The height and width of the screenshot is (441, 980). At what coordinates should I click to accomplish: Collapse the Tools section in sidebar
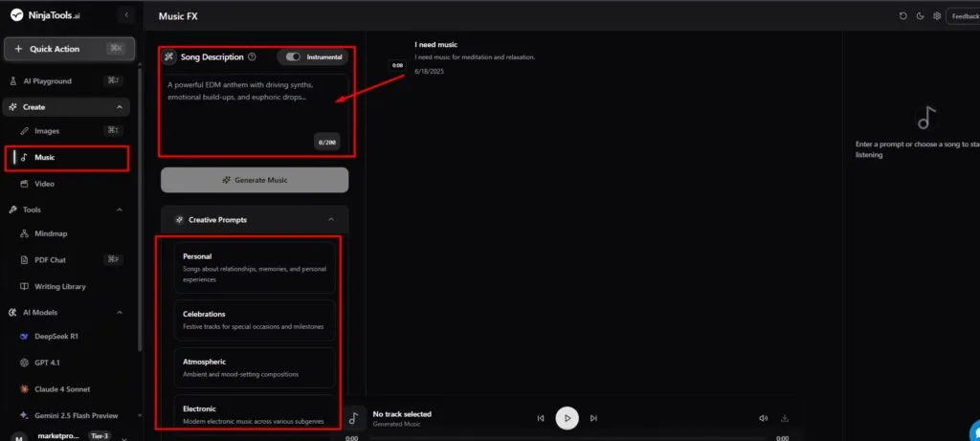point(119,209)
